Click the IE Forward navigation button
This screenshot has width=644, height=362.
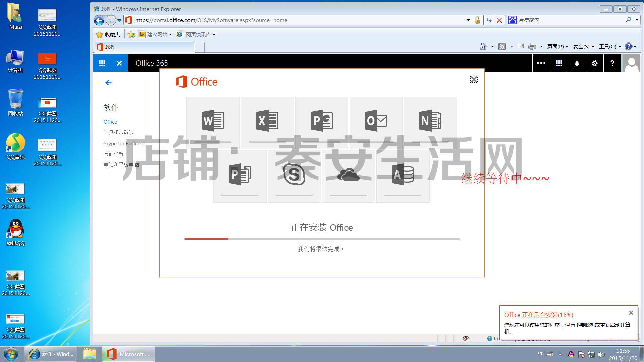click(x=111, y=20)
